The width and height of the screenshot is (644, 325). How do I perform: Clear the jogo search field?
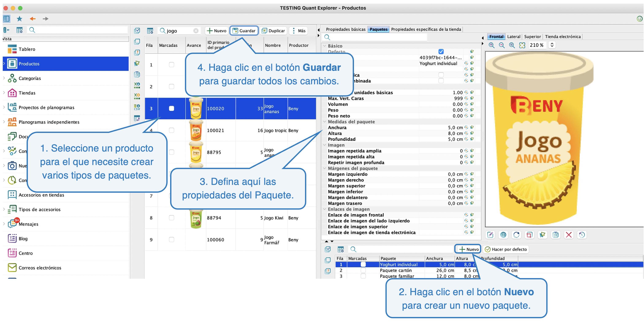point(196,31)
